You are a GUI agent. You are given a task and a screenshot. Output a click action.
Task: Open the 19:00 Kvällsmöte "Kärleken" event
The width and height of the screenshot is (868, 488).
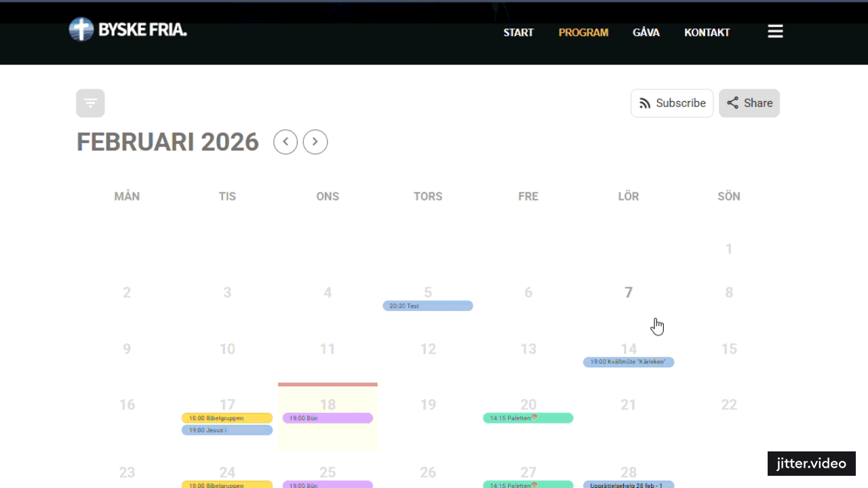628,362
